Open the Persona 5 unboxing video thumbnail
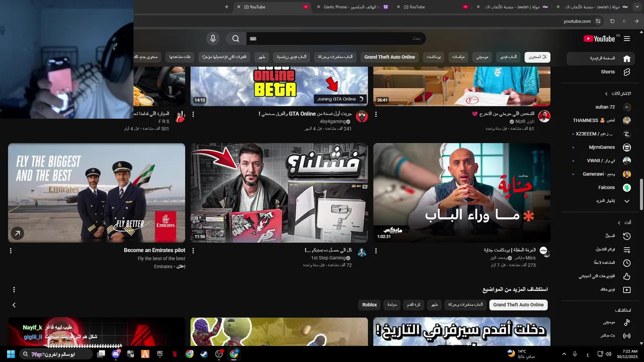 point(279,193)
